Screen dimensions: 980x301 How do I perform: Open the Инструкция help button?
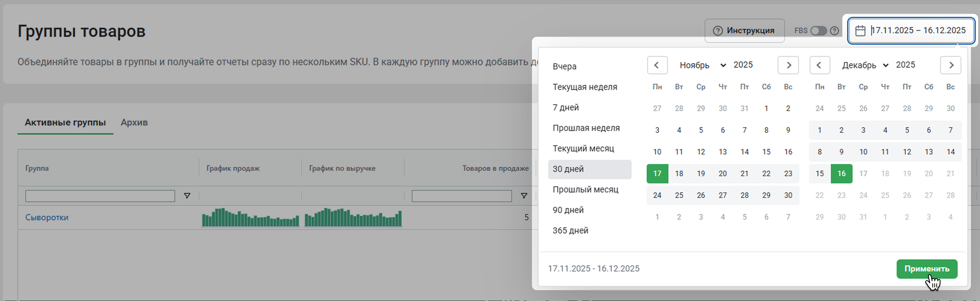(x=744, y=31)
